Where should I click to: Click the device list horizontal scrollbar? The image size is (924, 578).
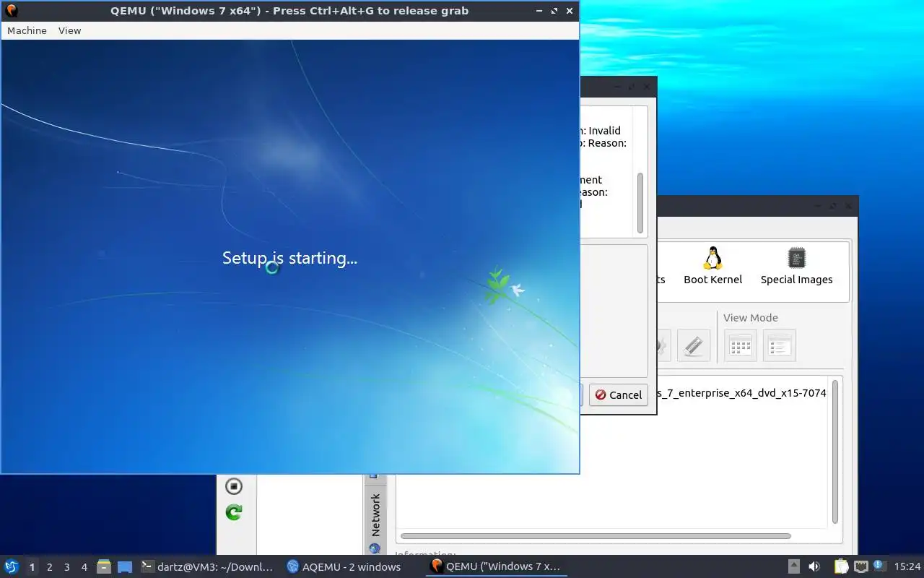point(596,536)
